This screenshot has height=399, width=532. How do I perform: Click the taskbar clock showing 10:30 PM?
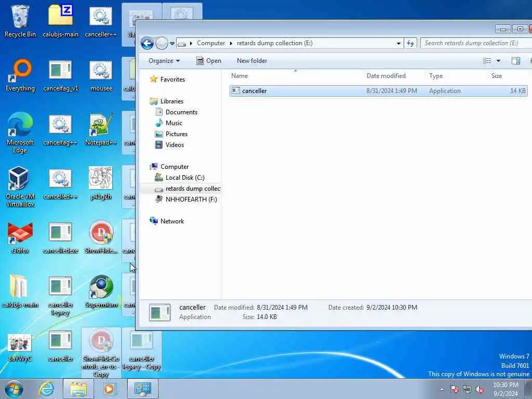click(x=506, y=389)
